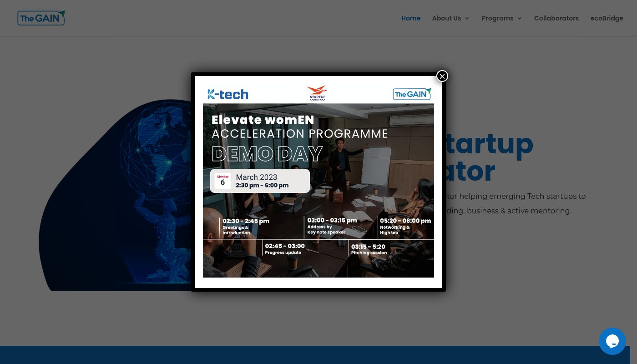Click the 'Elevate womEN' title text
Viewport: 637px width, 364px height.
click(x=263, y=120)
